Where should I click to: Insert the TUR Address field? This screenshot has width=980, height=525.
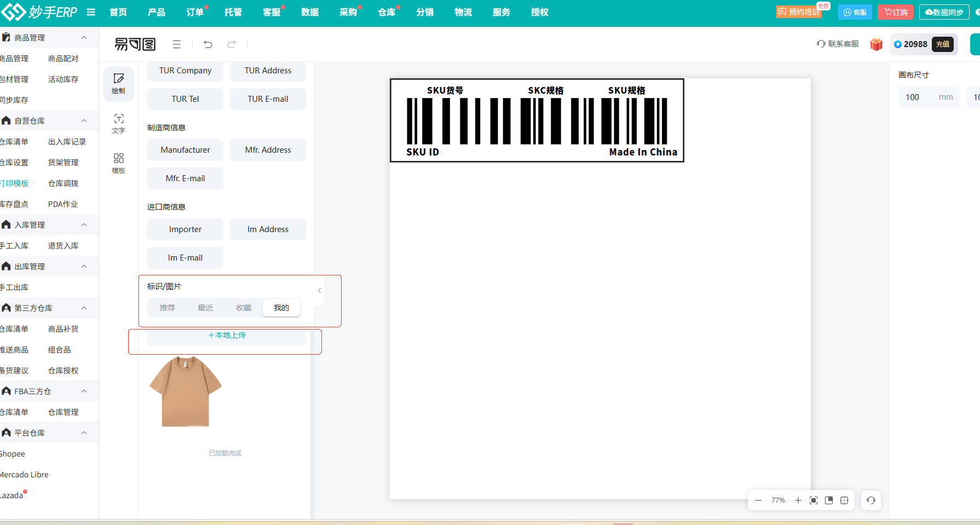coord(268,71)
